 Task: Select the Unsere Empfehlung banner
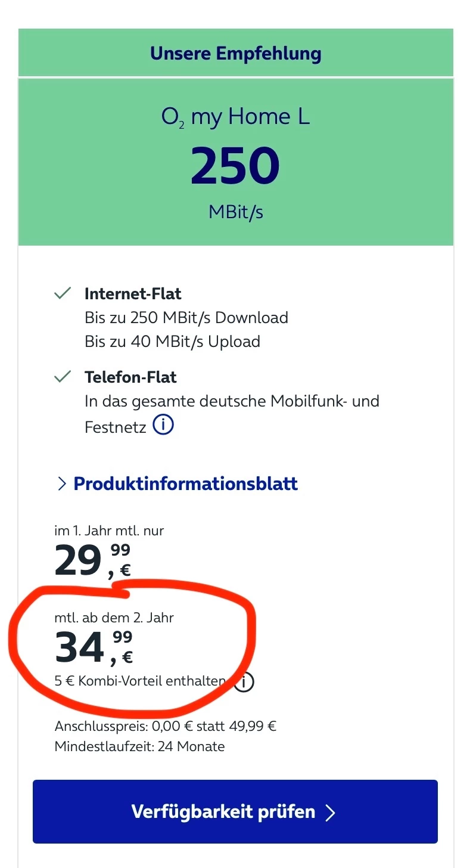tap(236, 54)
